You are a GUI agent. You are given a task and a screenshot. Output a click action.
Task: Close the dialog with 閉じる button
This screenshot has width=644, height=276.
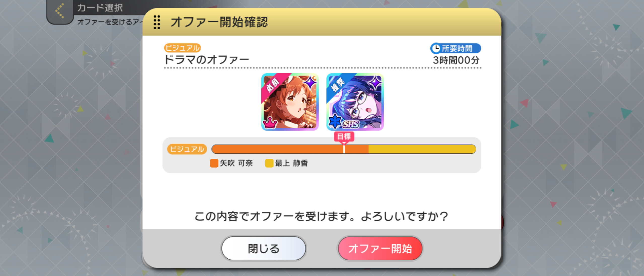click(264, 248)
